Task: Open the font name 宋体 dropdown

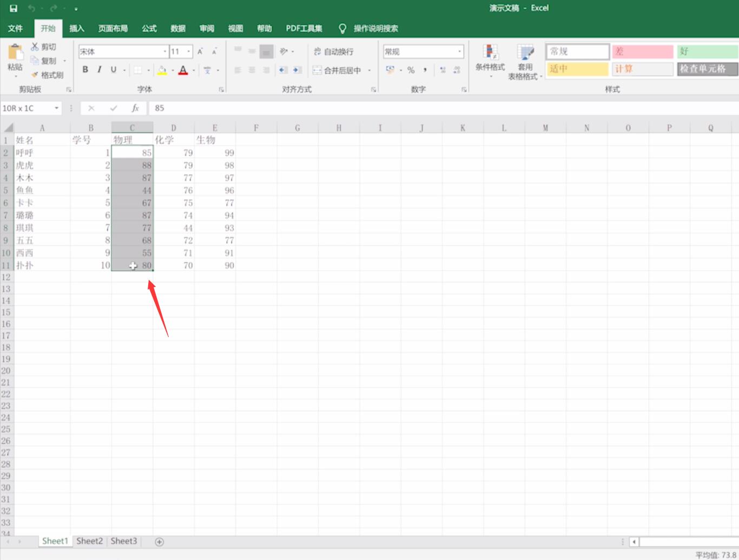Action: pyautogui.click(x=165, y=51)
